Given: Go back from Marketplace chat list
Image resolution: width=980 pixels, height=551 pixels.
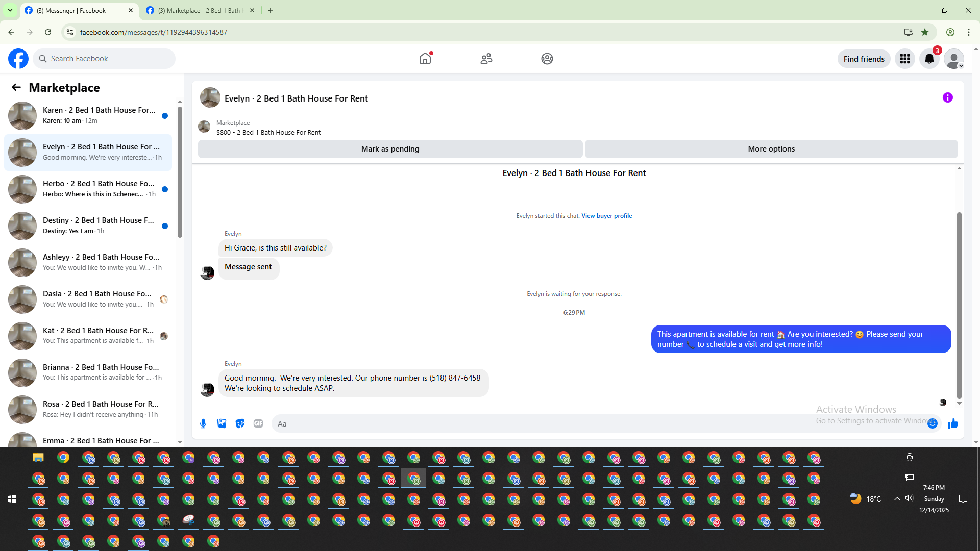Looking at the screenshot, I should [x=16, y=88].
